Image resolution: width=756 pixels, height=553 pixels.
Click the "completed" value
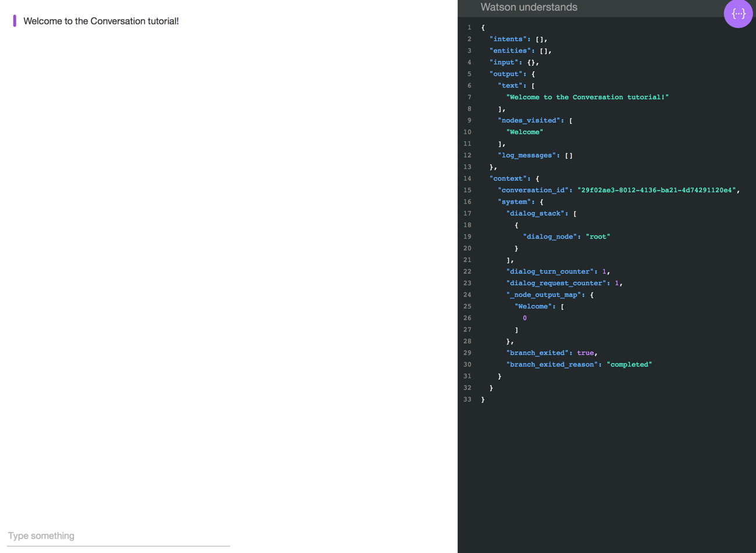click(629, 365)
